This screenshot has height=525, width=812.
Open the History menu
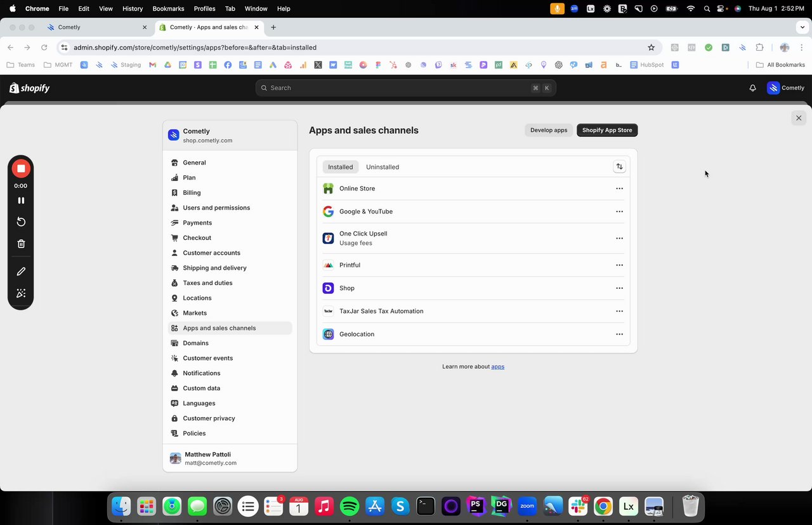click(x=133, y=9)
